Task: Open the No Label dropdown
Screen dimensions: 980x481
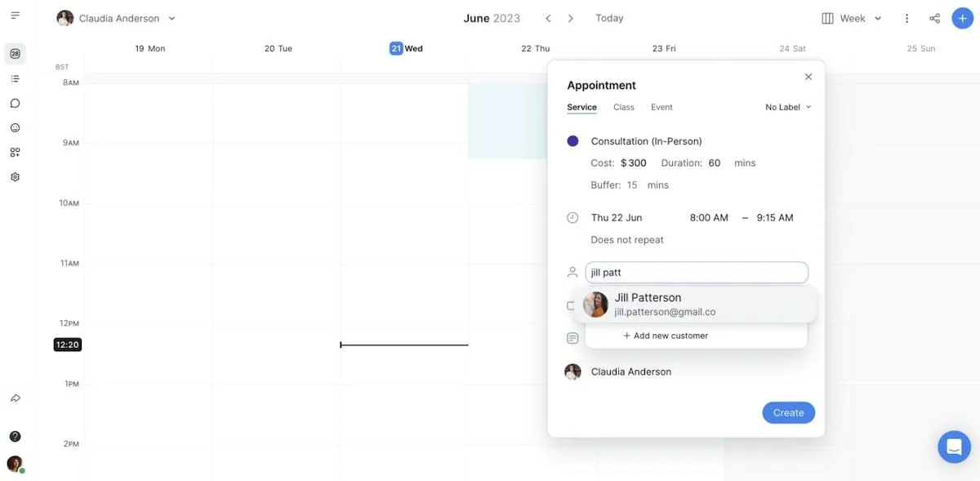Action: [x=788, y=107]
